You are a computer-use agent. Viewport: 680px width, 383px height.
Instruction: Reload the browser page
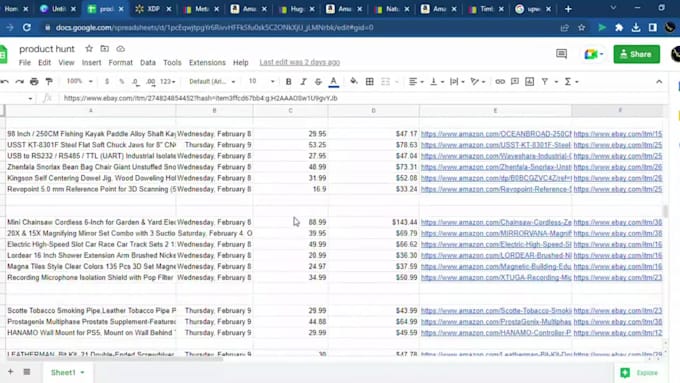coord(27,27)
